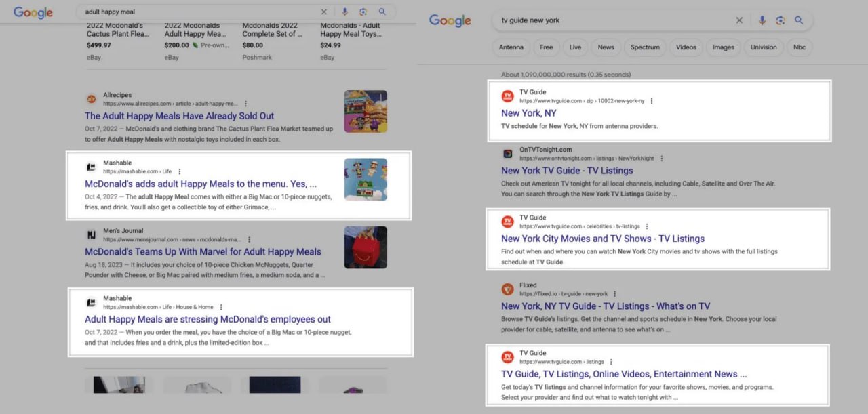The width and height of the screenshot is (868, 414).
Task: Click TV Guide favicon on New York, NY result
Action: tap(507, 96)
